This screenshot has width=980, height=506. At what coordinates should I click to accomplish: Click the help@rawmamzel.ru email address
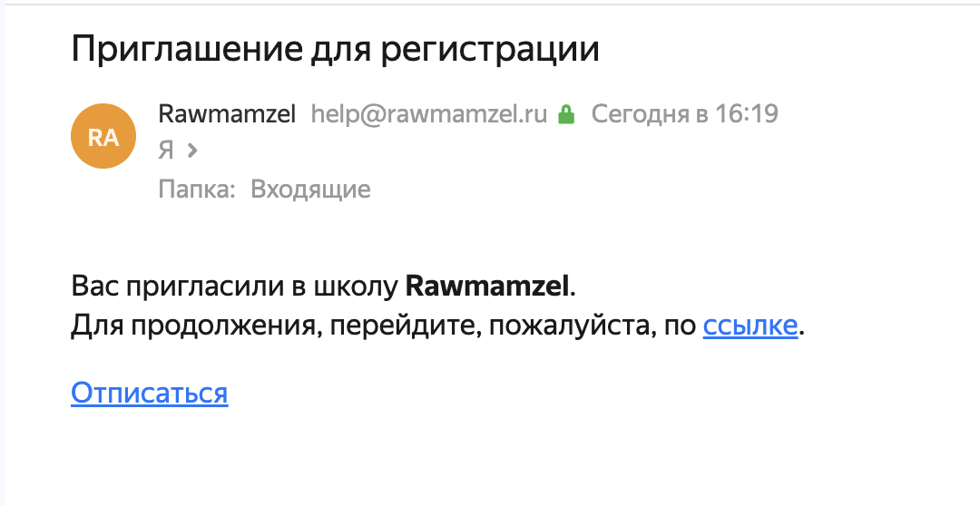(x=428, y=114)
